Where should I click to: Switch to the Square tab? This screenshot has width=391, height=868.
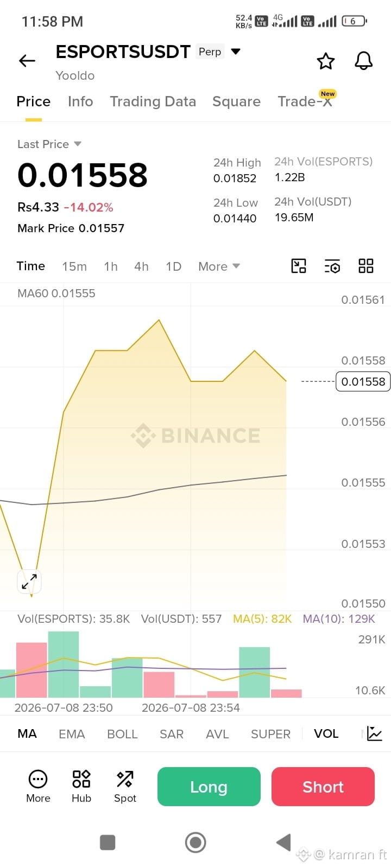coord(236,101)
